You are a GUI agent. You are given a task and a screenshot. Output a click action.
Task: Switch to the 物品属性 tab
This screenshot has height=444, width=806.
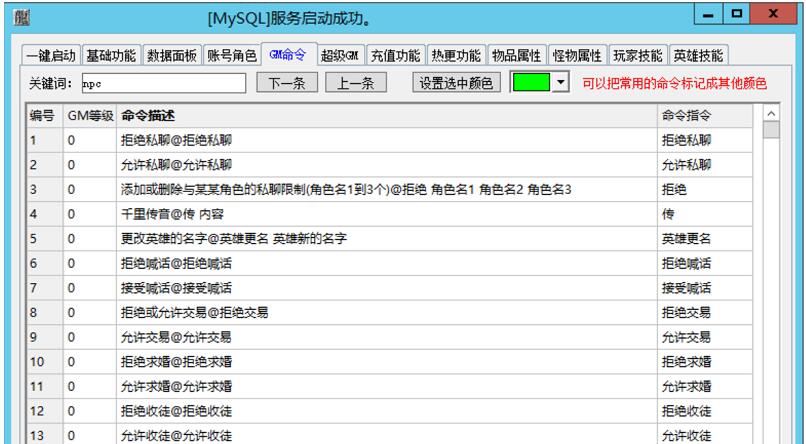click(519, 55)
